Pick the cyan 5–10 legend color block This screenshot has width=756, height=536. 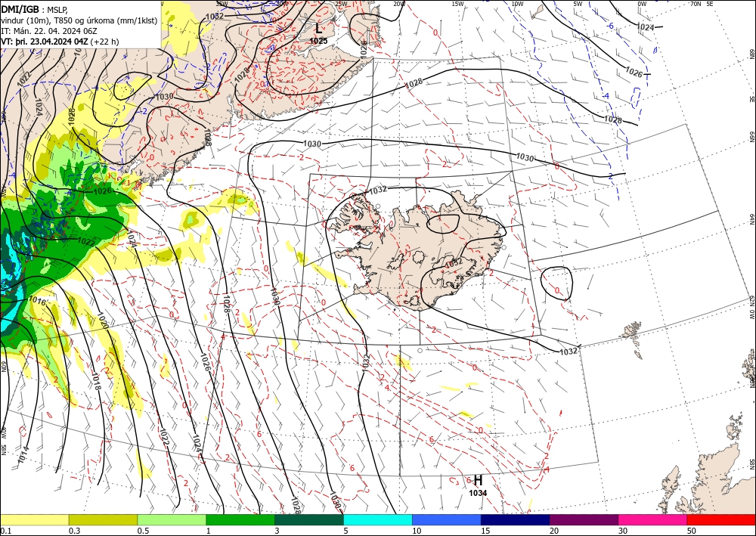point(378,519)
